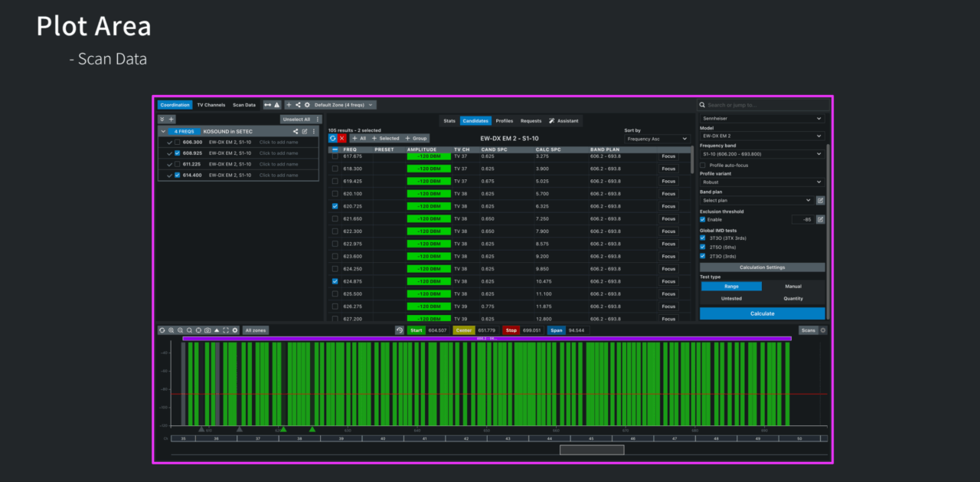Toggle the Profile auto-focus checkbox
The image size is (980, 482).
point(703,165)
